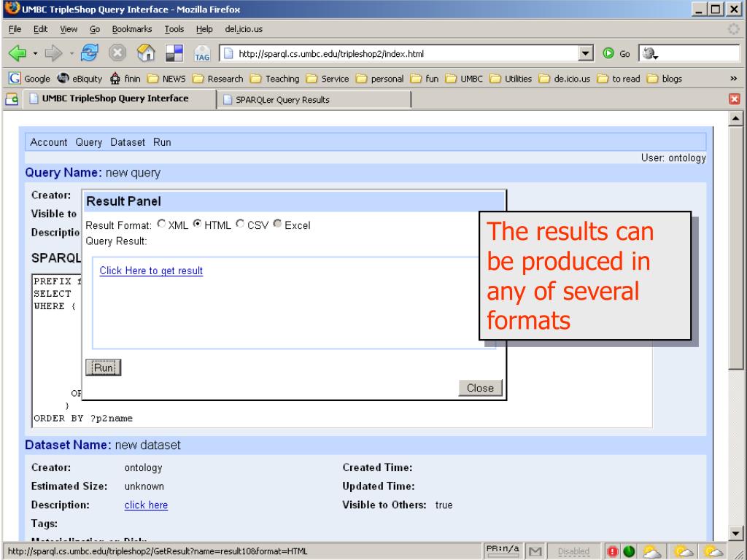
Task: Open the NEWS bookmarks folder
Action: (x=166, y=79)
